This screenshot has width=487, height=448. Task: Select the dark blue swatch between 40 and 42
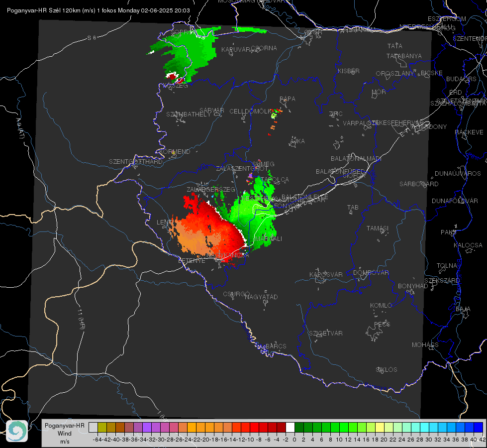pyautogui.click(x=479, y=427)
